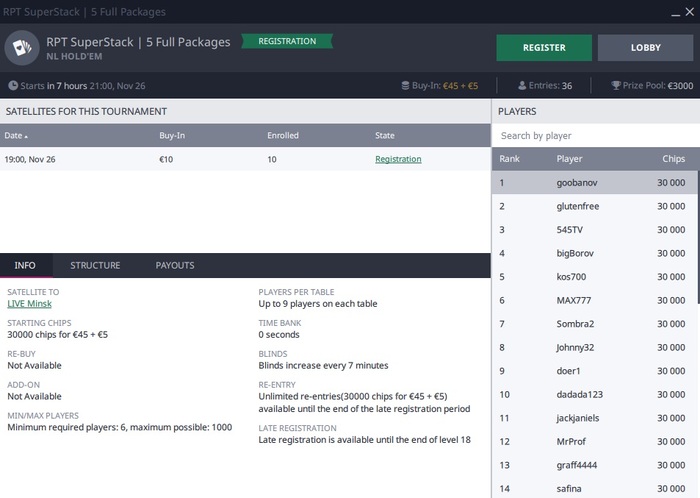The width and height of the screenshot is (700, 498).
Task: Click the person icon beside Entries
Action: [522, 85]
